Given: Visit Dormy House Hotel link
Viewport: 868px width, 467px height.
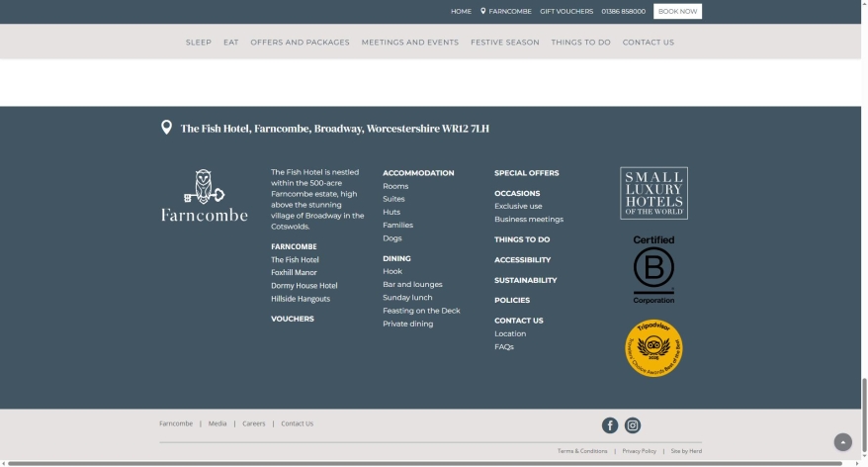Looking at the screenshot, I should pyautogui.click(x=304, y=286).
